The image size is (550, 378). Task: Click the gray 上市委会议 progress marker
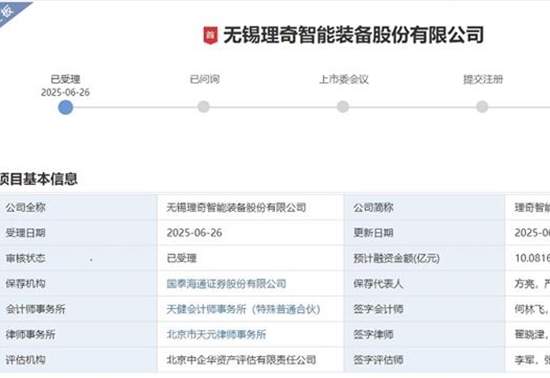(x=343, y=107)
